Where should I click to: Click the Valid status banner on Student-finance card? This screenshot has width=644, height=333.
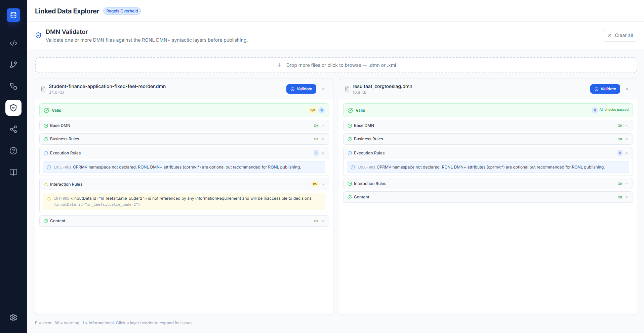pyautogui.click(x=184, y=110)
